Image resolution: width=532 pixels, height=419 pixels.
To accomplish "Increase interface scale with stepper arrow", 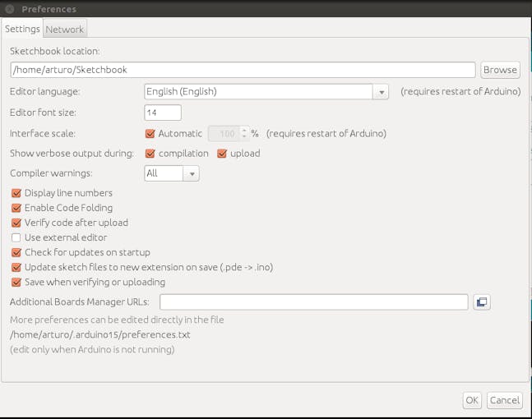I will point(244,130).
